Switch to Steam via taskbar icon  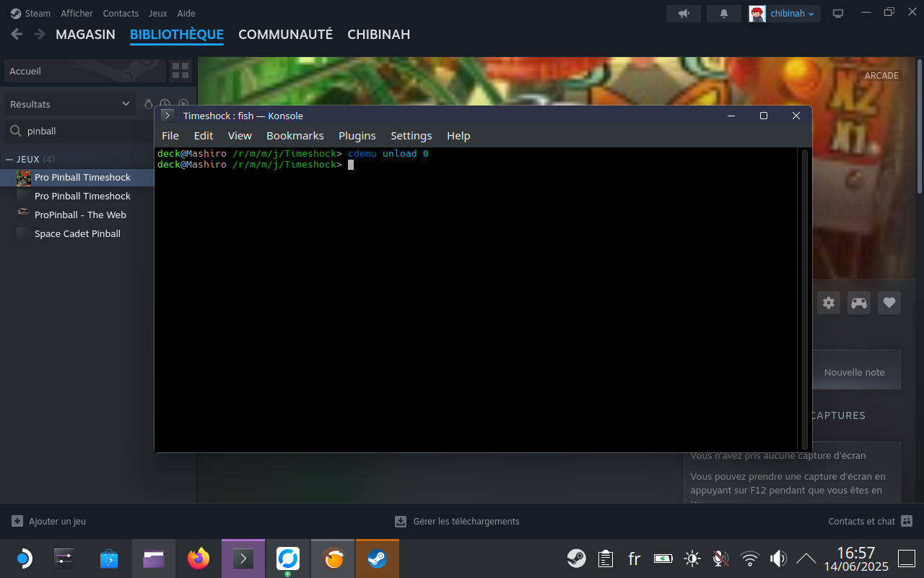(x=378, y=558)
